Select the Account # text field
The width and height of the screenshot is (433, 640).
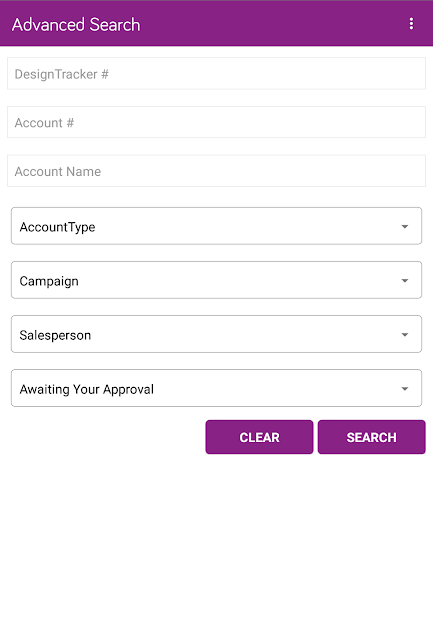click(216, 122)
